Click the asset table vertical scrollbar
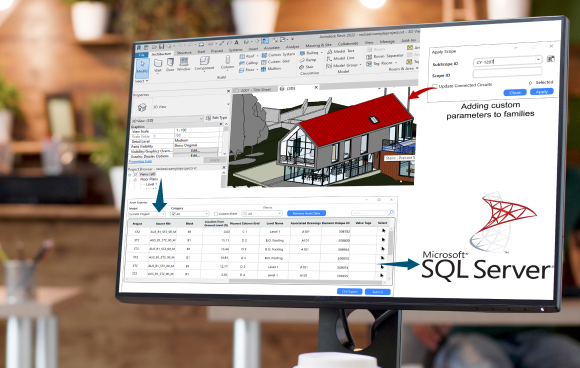The image size is (580, 368). (390, 253)
